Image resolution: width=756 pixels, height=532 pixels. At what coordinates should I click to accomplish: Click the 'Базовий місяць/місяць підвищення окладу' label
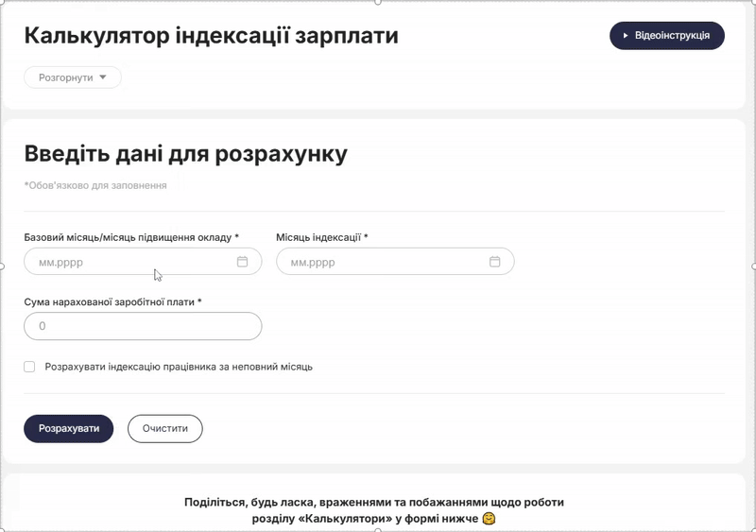tap(130, 237)
